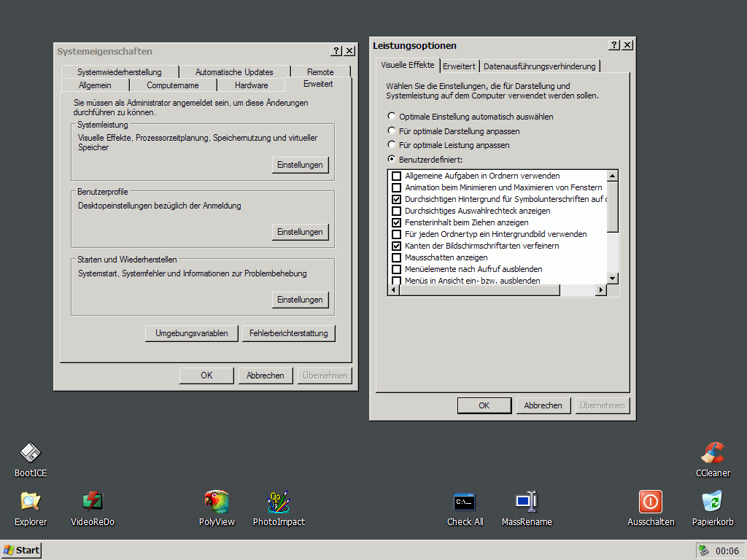Select Für optimale Leistung anpassen
Screen dimensions: 747x560
point(392,144)
